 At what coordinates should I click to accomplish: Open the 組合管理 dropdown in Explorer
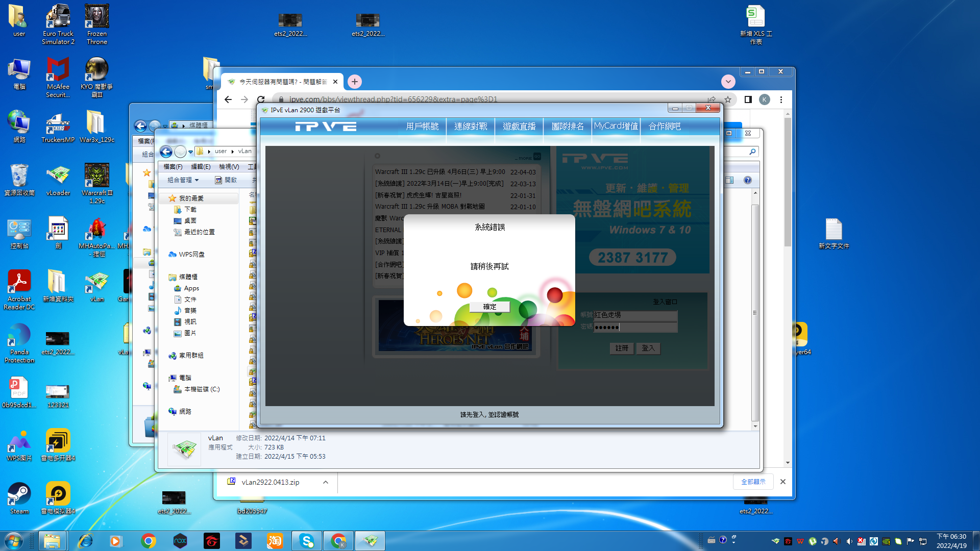coord(183,180)
